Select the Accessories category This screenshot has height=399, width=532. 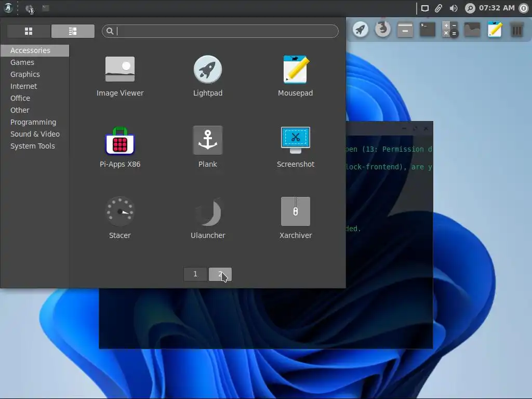tap(35, 50)
